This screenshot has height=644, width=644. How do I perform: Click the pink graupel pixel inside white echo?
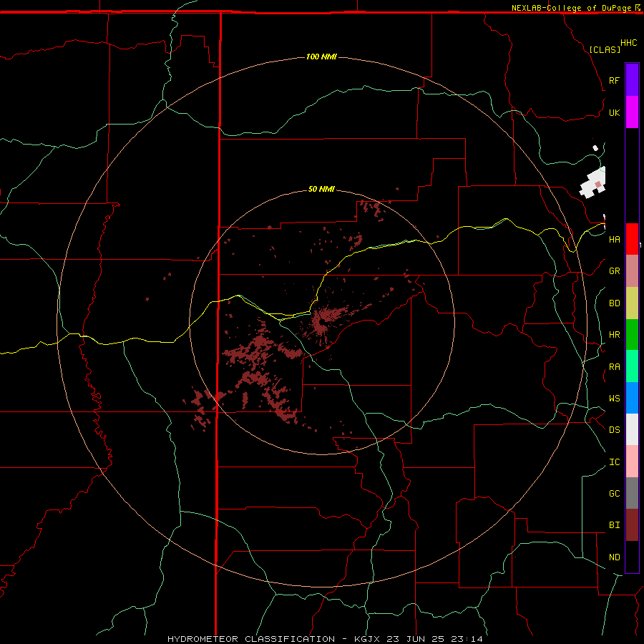[x=598, y=185]
